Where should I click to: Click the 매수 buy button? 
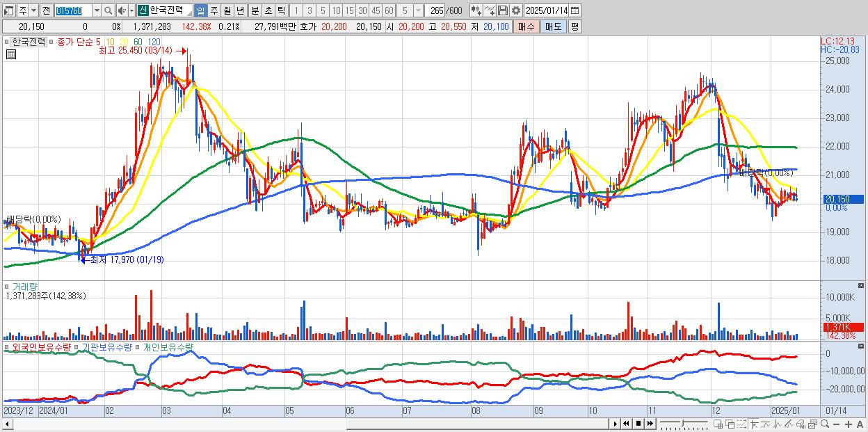point(527,26)
